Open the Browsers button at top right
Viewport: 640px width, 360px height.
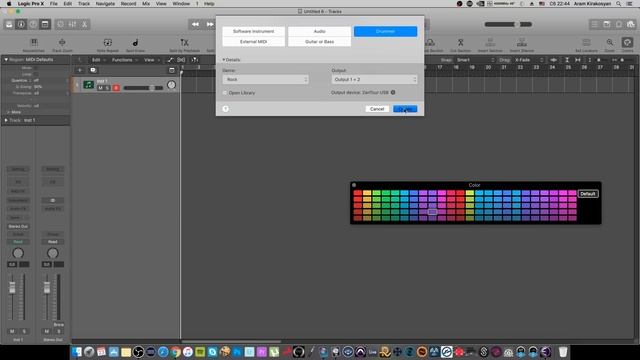pyautogui.click(x=631, y=24)
